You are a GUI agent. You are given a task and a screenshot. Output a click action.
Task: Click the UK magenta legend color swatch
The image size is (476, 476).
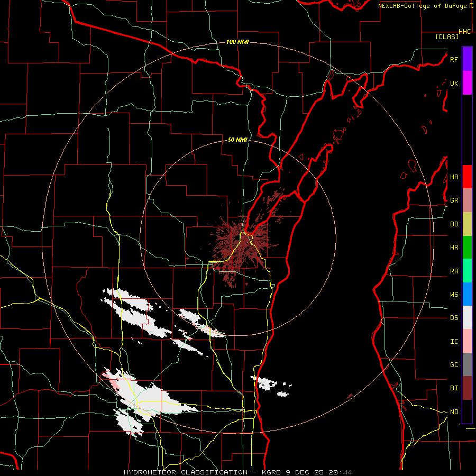pyautogui.click(x=467, y=83)
